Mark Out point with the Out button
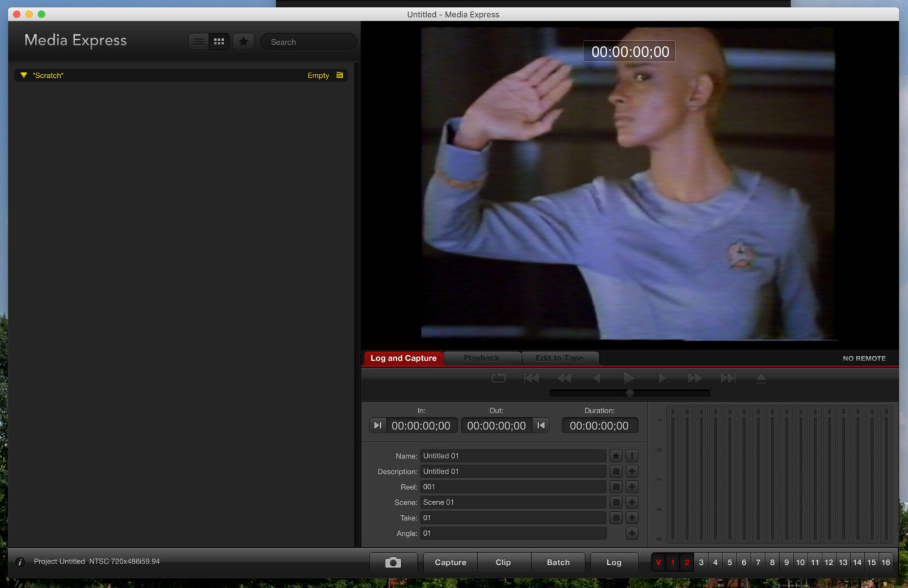908x588 pixels. (541, 426)
